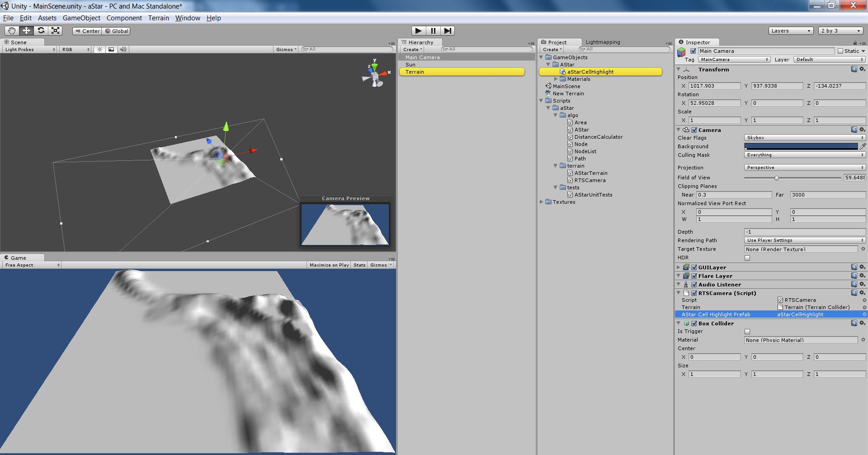Collapse the Transform component
868x455 pixels.
[679, 70]
